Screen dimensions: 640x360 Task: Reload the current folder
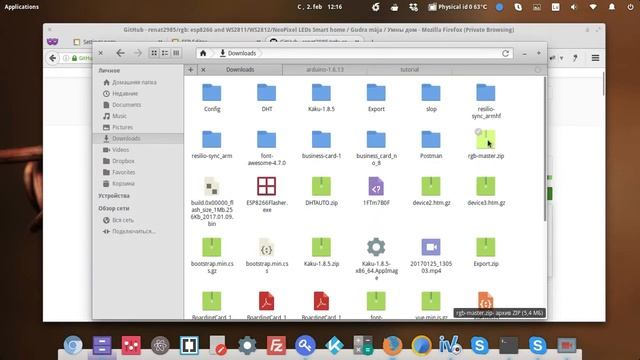(x=505, y=53)
